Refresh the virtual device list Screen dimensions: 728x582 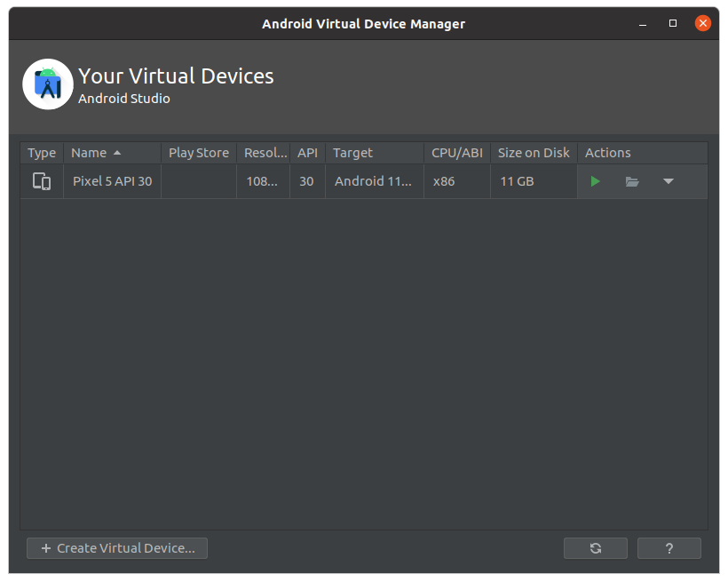pyautogui.click(x=595, y=548)
